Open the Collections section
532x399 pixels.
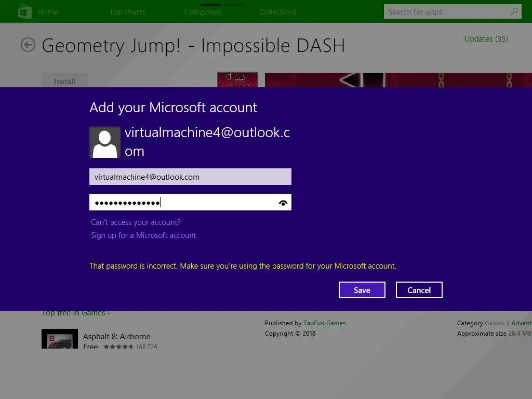coord(278,12)
